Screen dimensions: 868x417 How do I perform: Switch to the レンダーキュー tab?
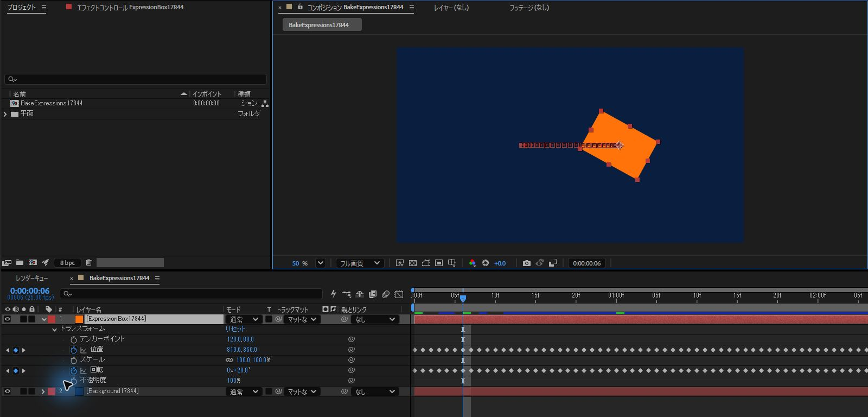tap(31, 278)
